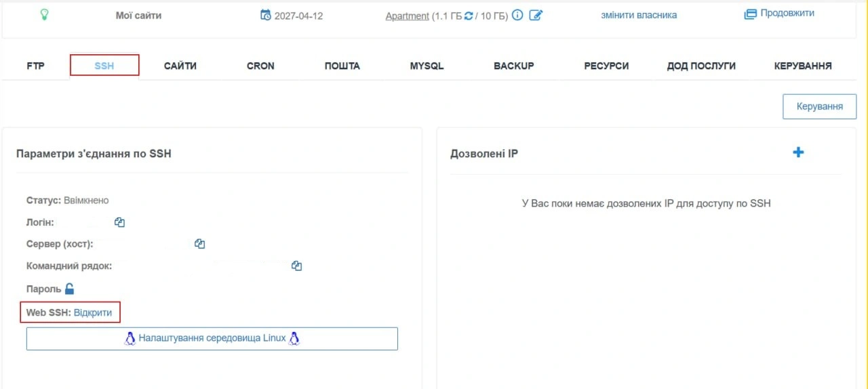Screen dimensions: 868x389
Task: Select the КЕРУВАННЯ tab
Action: 803,66
